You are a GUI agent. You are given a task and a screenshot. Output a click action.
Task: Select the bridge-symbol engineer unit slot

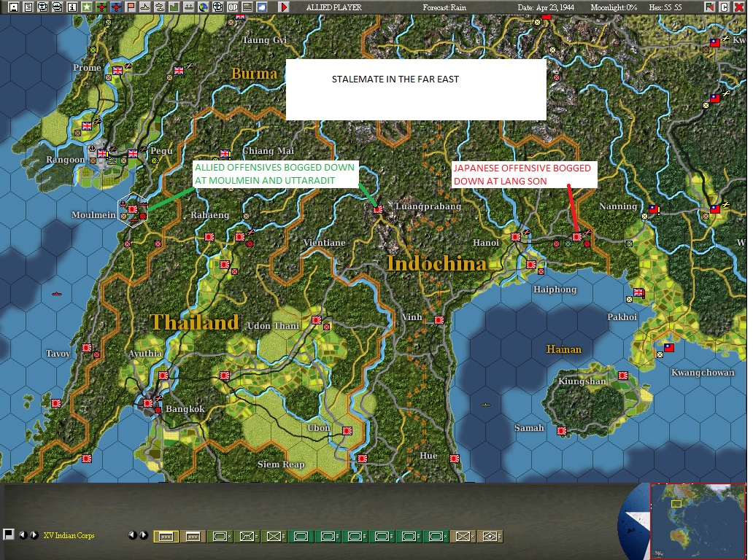[x=247, y=536]
